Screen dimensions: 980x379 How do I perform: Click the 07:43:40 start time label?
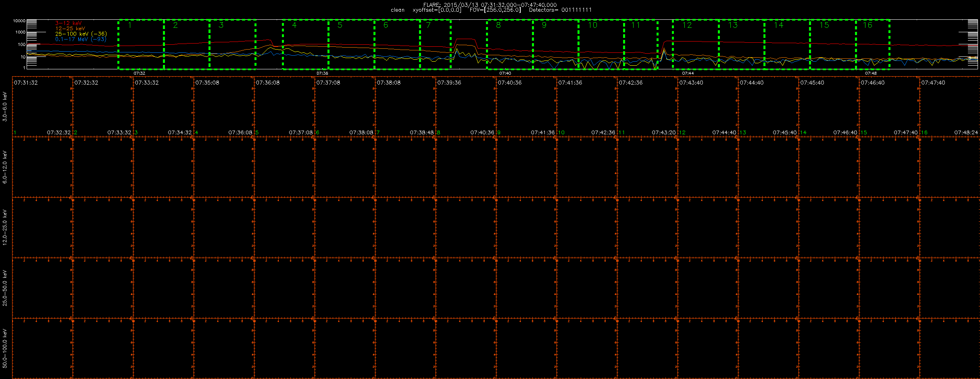(691, 83)
